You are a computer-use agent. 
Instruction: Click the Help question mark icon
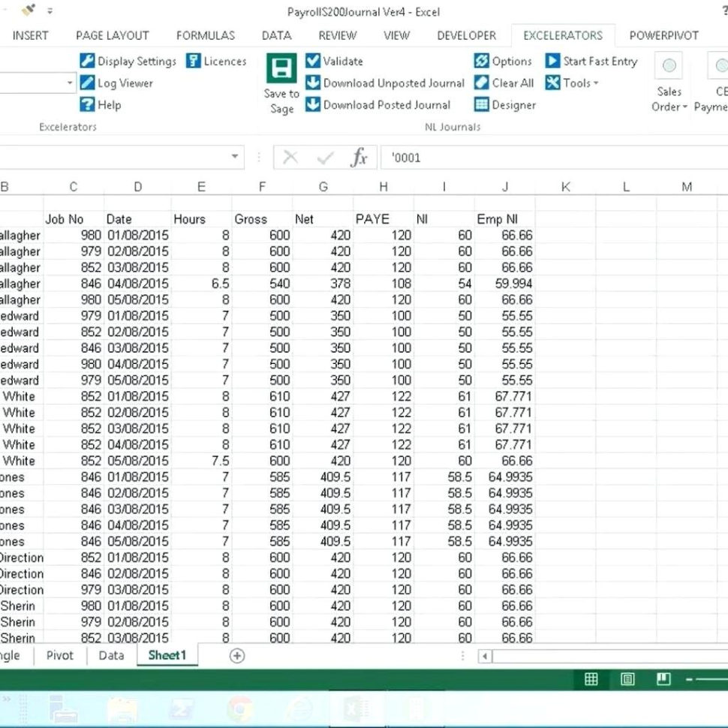[87, 104]
